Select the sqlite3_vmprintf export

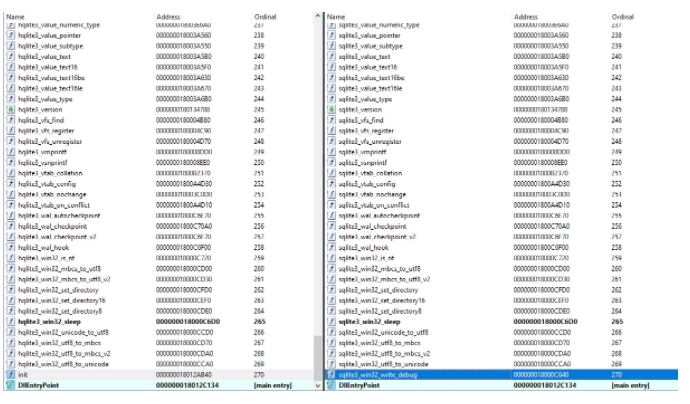[x=501, y=152]
